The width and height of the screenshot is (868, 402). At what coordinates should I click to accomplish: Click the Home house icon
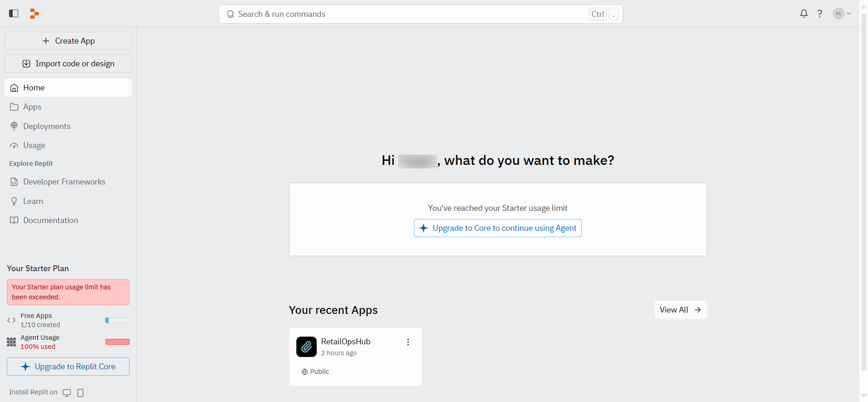pyautogui.click(x=14, y=88)
